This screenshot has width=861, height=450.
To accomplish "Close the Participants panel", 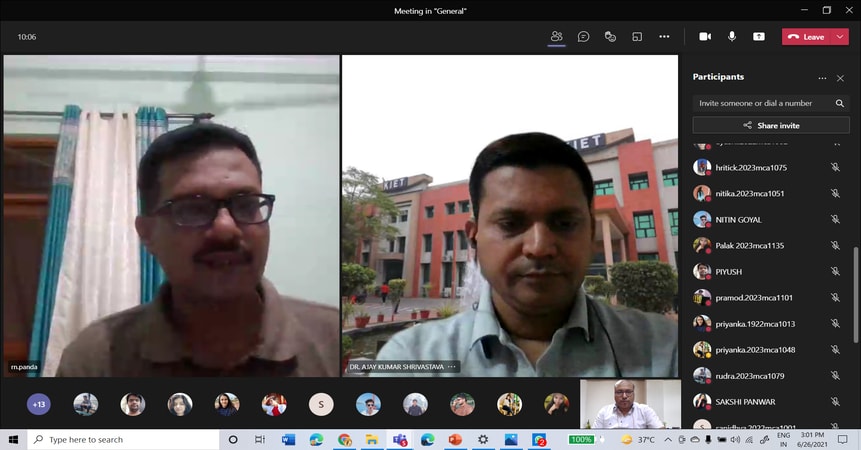I will 840,78.
